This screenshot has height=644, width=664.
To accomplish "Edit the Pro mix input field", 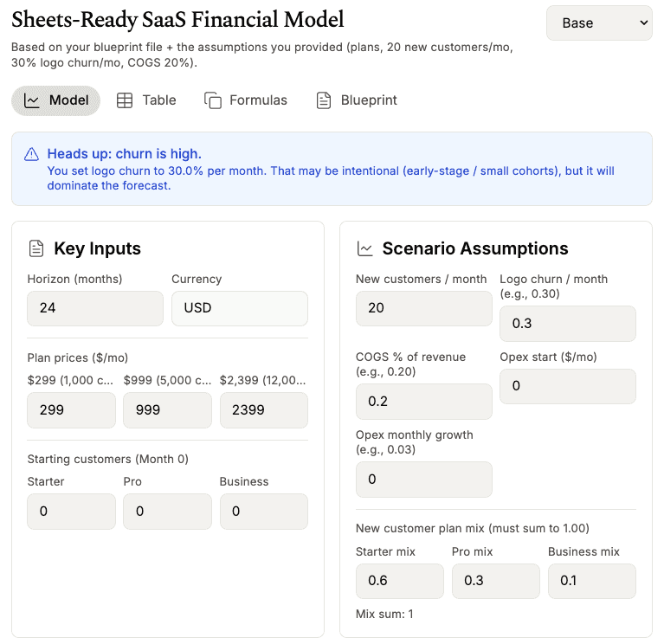I will [495, 581].
